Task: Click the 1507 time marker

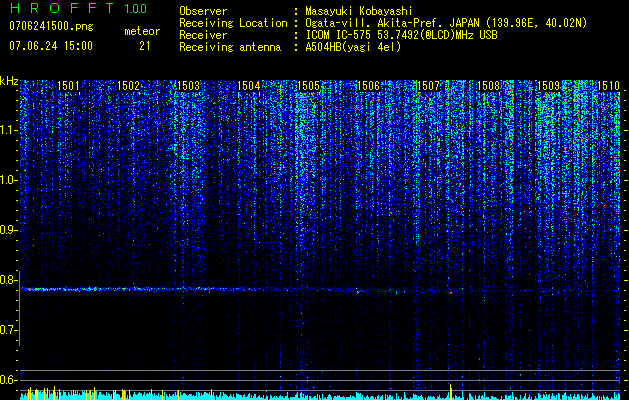Action: pyautogui.click(x=428, y=85)
